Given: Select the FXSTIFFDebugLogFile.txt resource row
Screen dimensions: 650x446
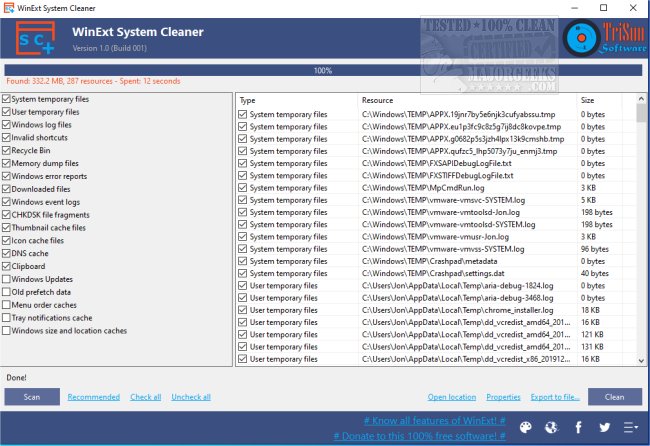Looking at the screenshot, I should [x=437, y=176].
